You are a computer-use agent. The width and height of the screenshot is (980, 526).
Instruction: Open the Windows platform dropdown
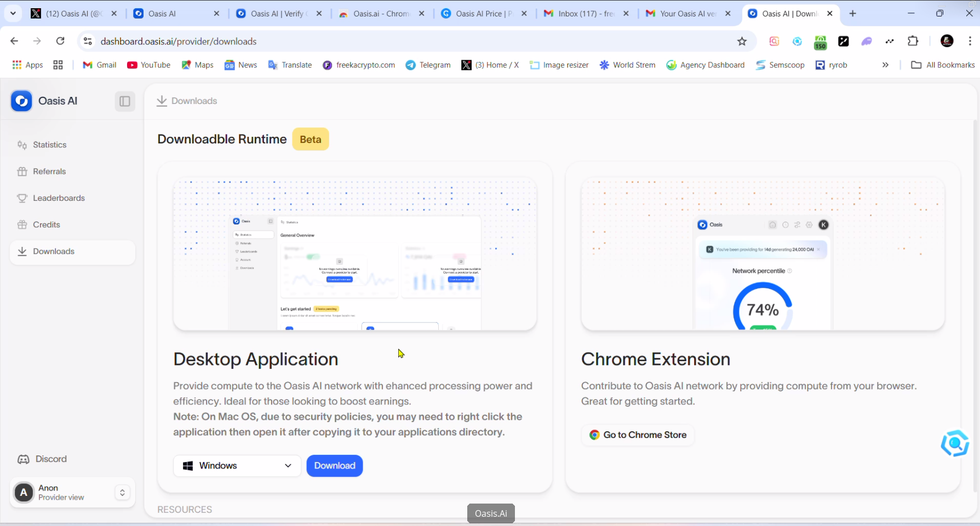(237, 466)
